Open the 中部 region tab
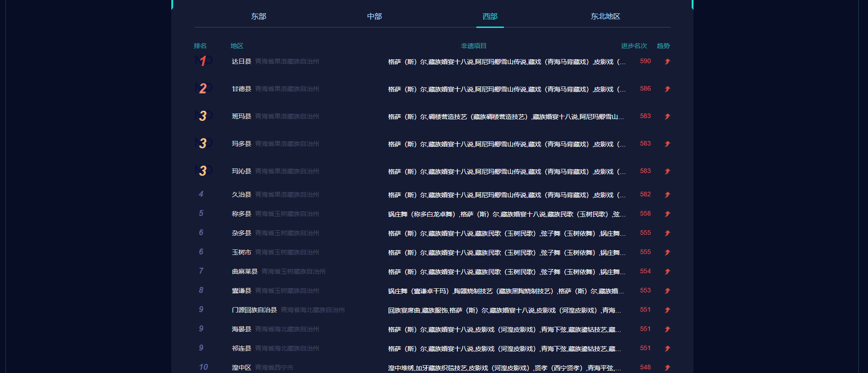The height and width of the screenshot is (373, 868). (374, 16)
